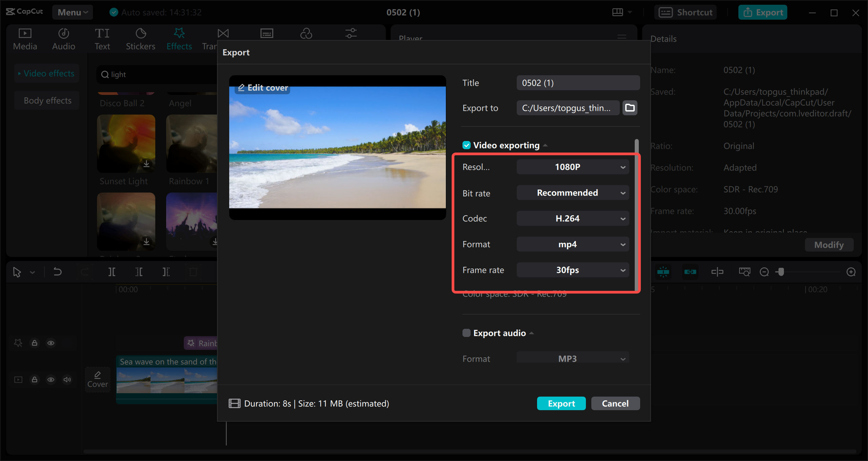868x461 pixels.
Task: Click the Export button in the dialog
Action: [x=561, y=403]
